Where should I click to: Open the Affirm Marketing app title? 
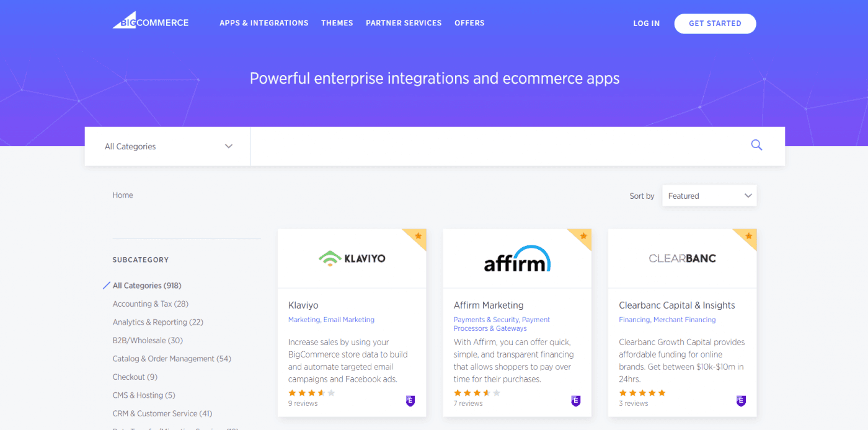pyautogui.click(x=489, y=305)
